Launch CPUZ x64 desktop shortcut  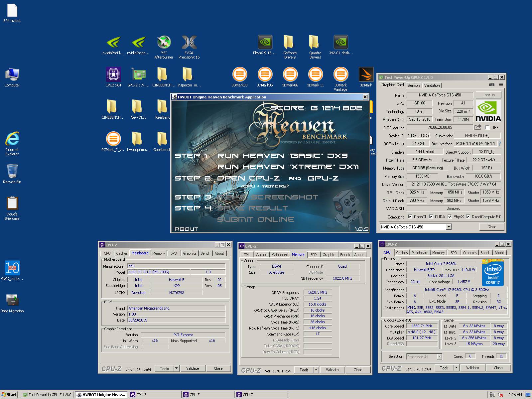pyautogui.click(x=113, y=77)
